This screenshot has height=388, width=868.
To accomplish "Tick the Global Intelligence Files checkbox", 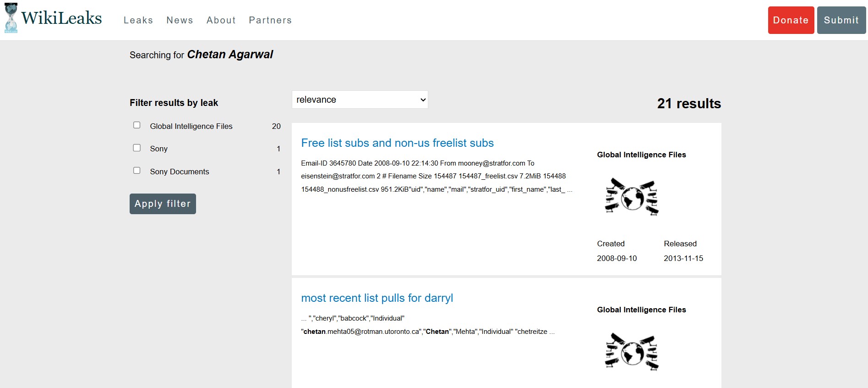I will click(x=136, y=125).
